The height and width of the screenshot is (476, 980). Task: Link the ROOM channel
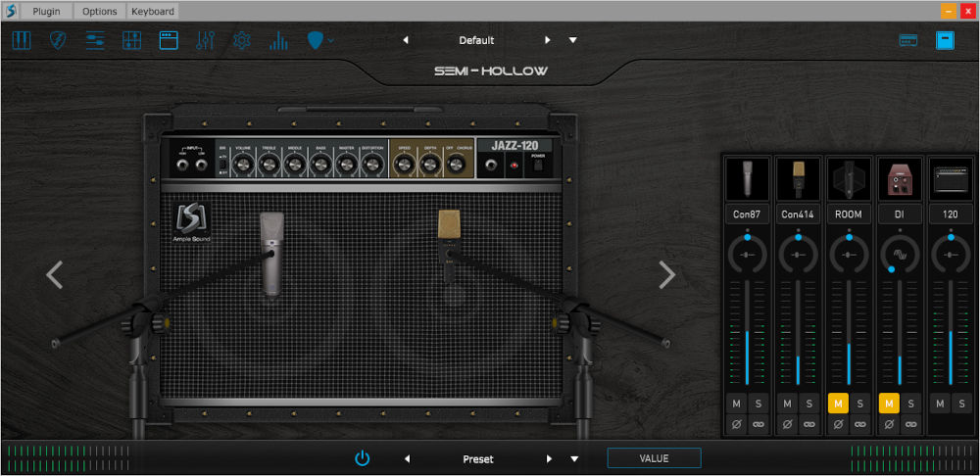859,424
